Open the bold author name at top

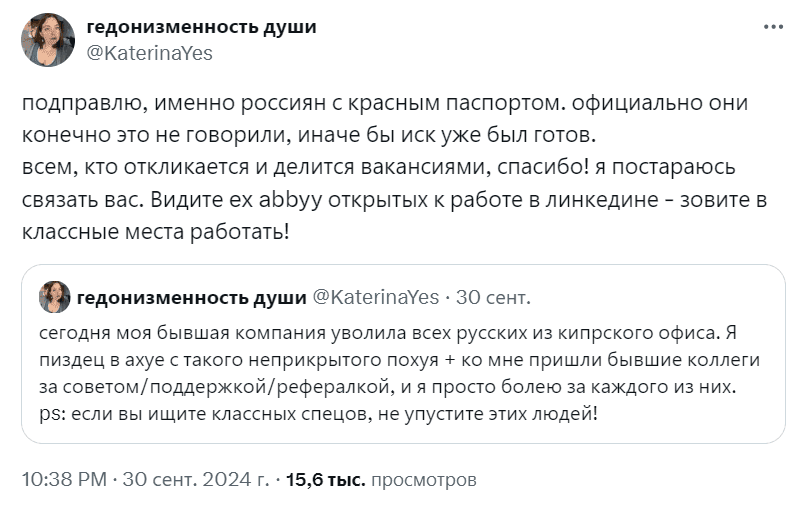pyautogui.click(x=201, y=27)
